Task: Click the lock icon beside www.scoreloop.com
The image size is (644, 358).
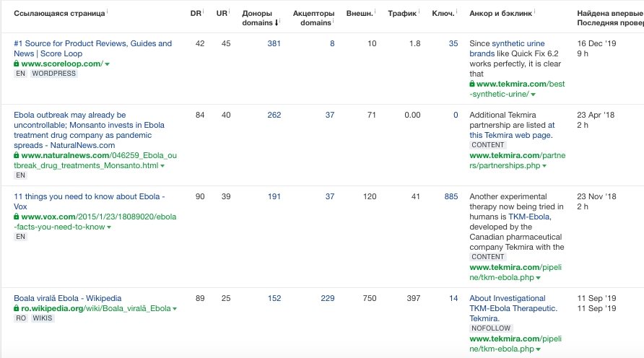Action: point(16,64)
